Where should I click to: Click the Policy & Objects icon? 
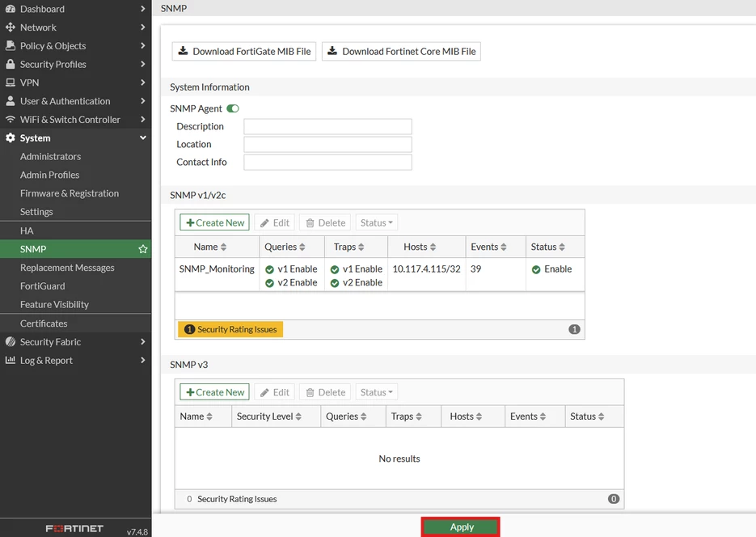tap(11, 45)
